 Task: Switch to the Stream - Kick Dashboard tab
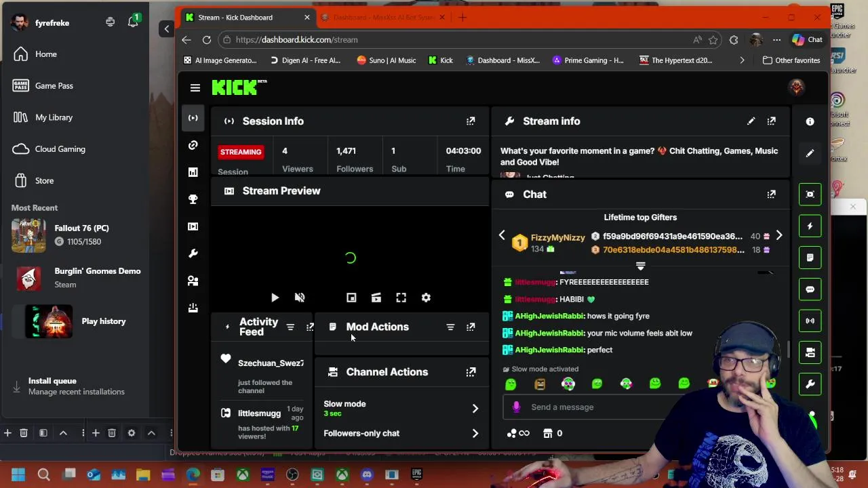245,18
